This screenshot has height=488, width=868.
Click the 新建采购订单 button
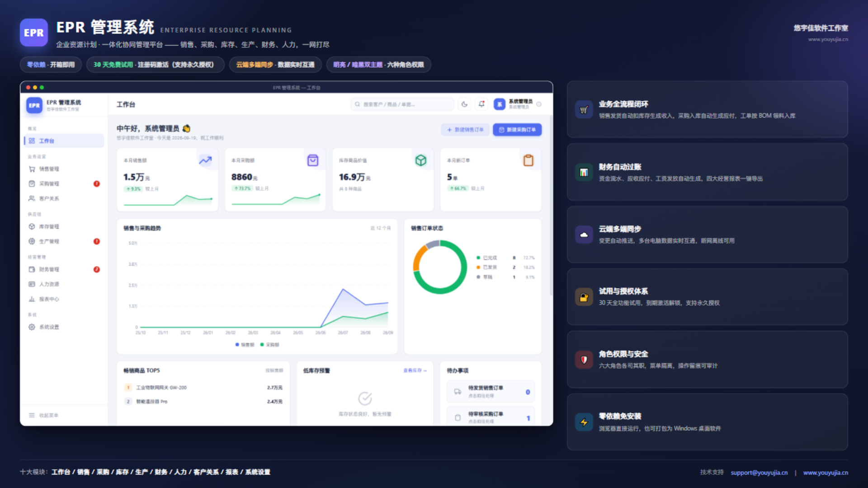(517, 130)
